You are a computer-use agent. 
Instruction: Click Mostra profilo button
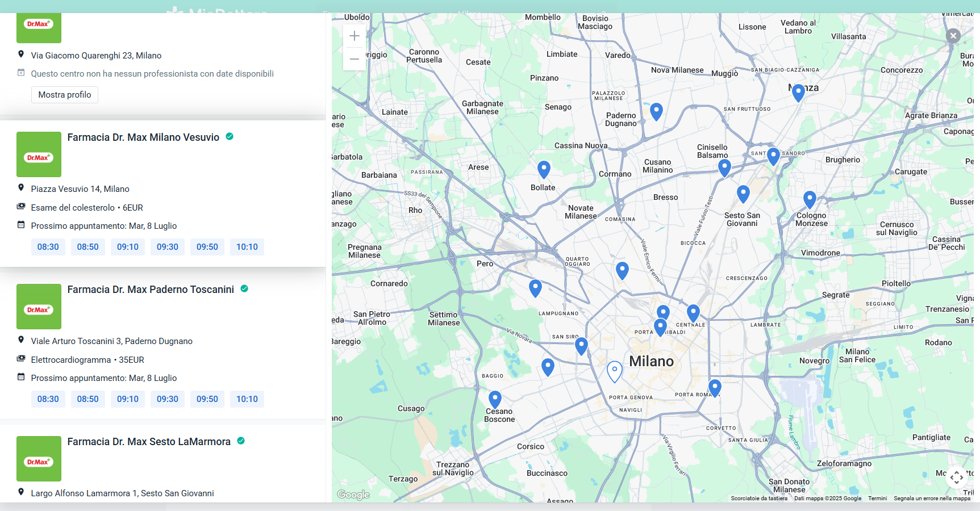(65, 95)
